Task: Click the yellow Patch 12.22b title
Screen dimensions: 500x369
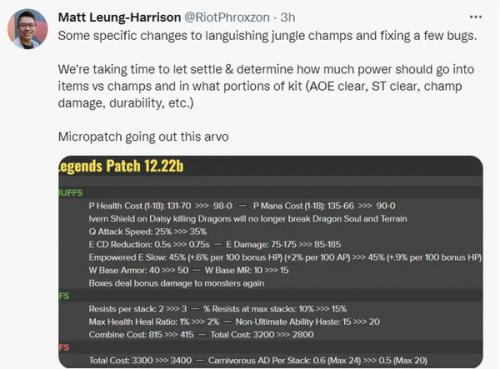Action: (121, 166)
